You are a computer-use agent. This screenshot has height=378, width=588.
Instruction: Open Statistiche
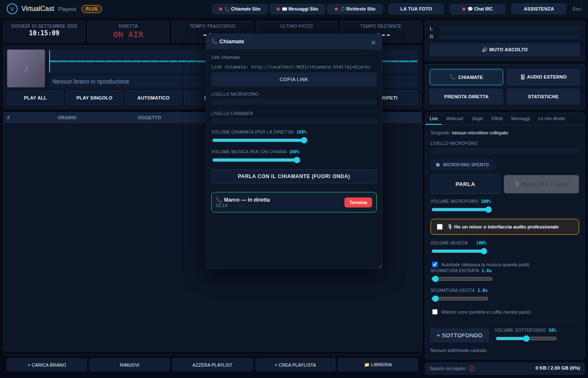click(x=543, y=97)
